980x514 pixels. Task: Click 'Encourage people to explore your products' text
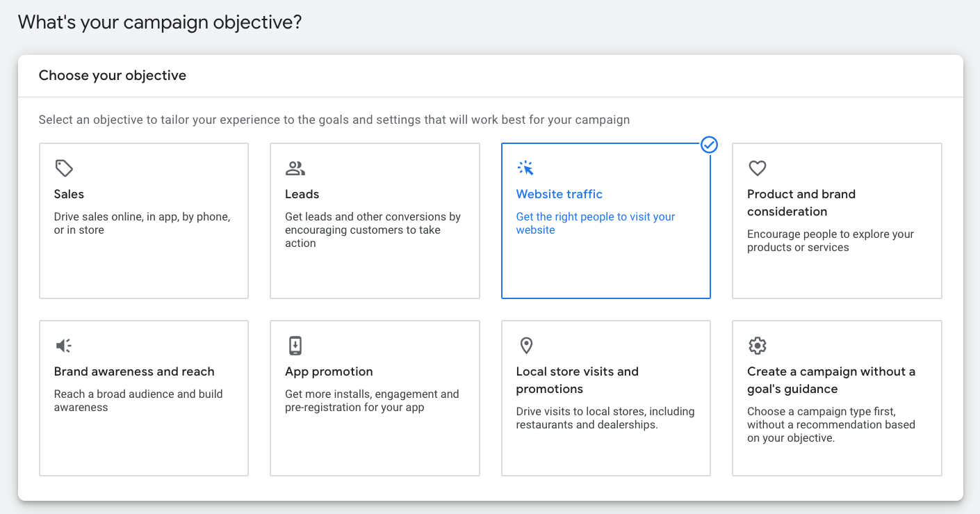(x=831, y=241)
